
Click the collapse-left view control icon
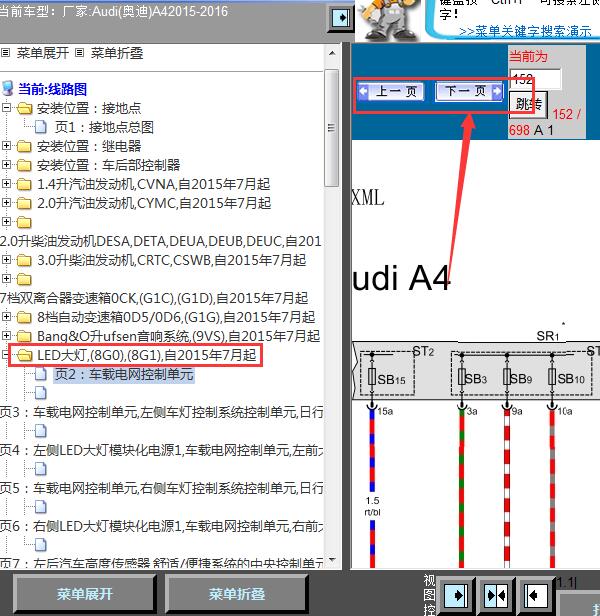pyautogui.click(x=535, y=596)
